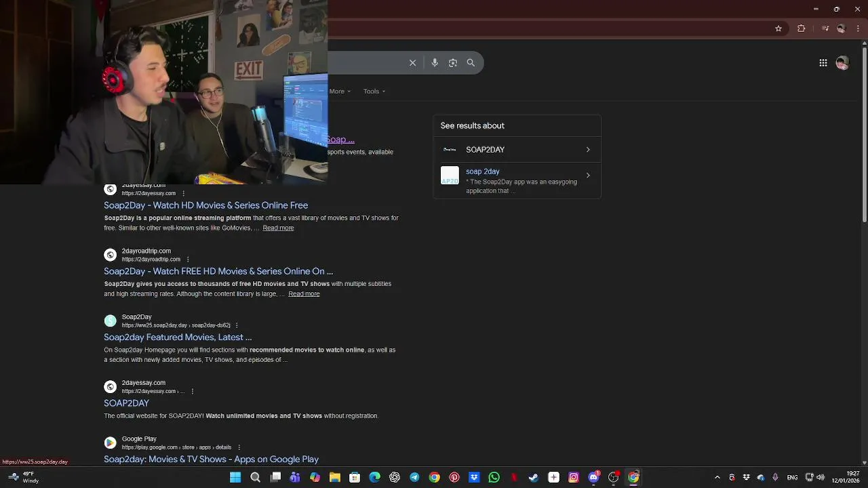Clear the Google search box with X
This screenshot has width=868, height=488.
click(412, 62)
